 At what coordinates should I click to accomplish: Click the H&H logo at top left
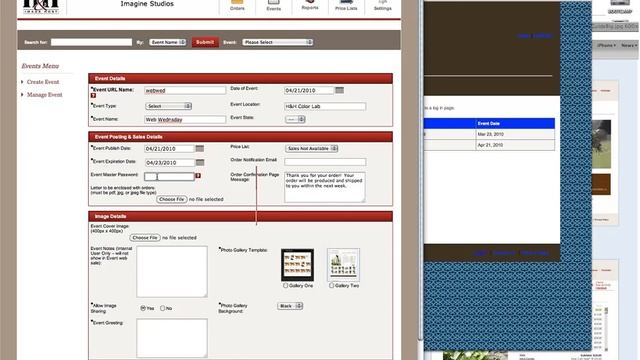coord(41,6)
